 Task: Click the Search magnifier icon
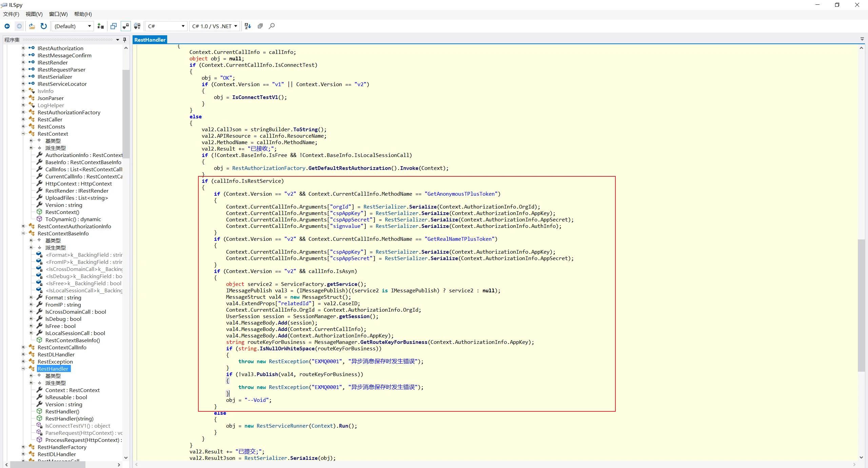pyautogui.click(x=272, y=26)
